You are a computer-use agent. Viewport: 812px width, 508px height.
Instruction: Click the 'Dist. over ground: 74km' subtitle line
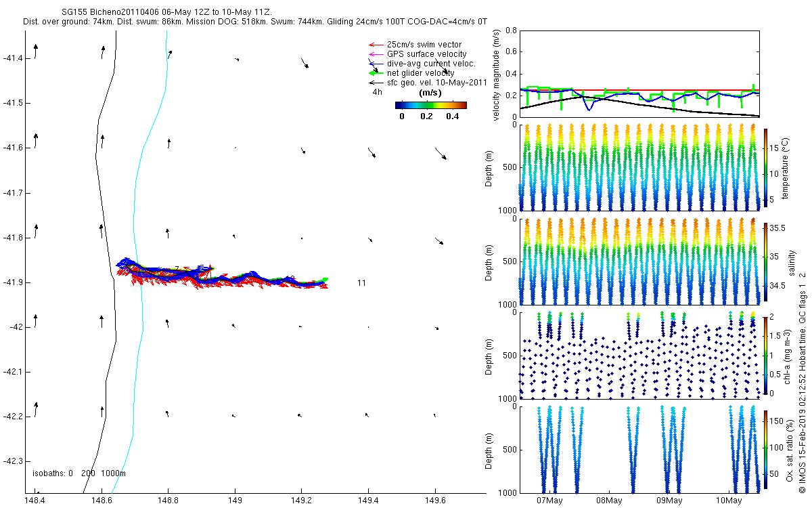[255, 22]
